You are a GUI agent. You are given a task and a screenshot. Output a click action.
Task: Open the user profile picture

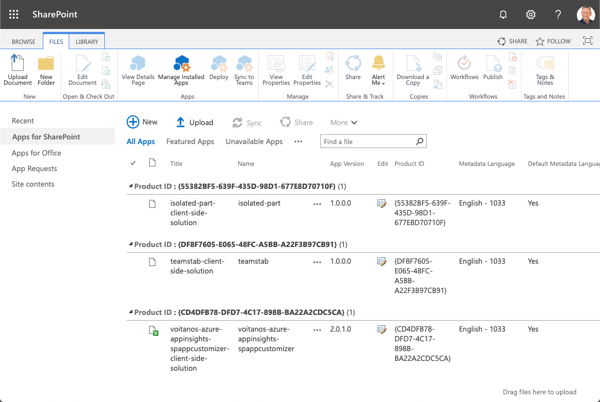585,15
